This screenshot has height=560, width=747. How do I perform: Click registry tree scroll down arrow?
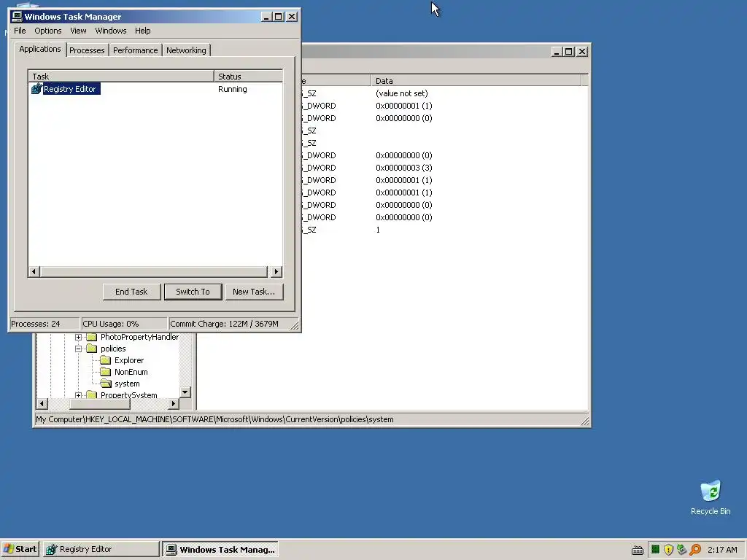coord(185,392)
